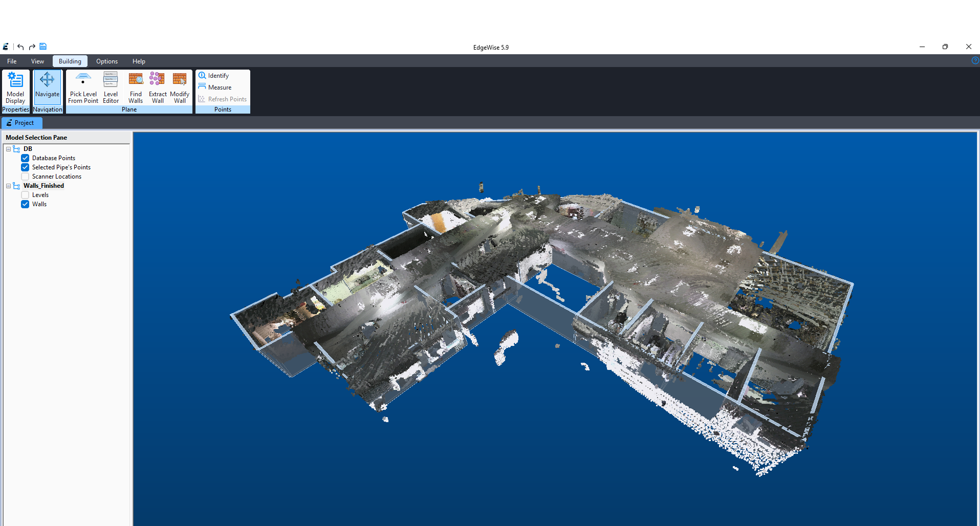The width and height of the screenshot is (980, 526).
Task: Select the Navigate tool
Action: tap(48, 88)
